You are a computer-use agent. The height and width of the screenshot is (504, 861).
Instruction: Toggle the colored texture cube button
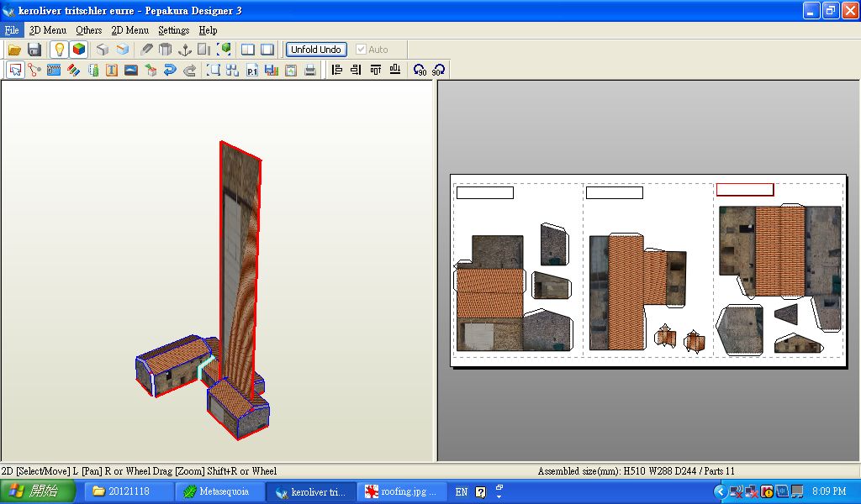(x=78, y=50)
